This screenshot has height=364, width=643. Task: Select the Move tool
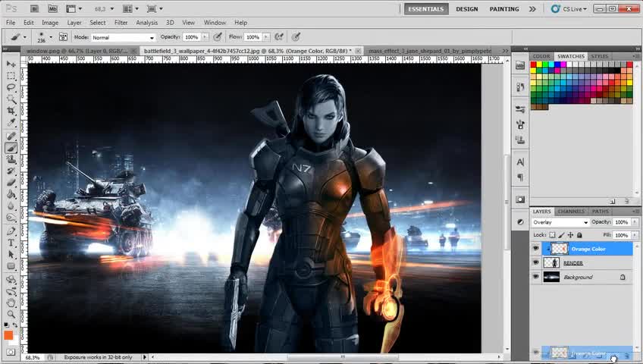[11, 64]
